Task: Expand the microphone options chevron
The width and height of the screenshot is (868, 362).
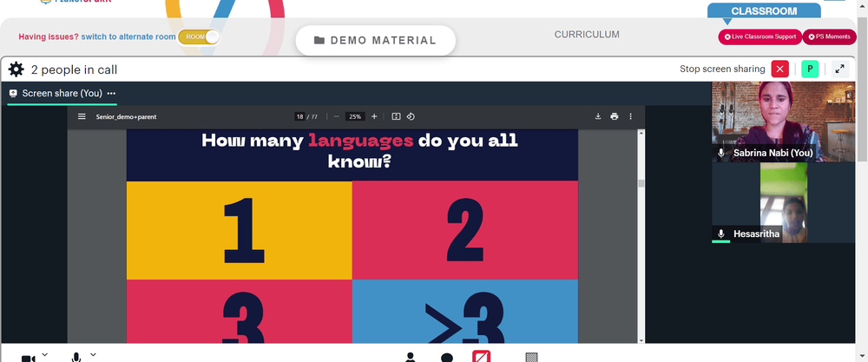Action: (x=93, y=354)
